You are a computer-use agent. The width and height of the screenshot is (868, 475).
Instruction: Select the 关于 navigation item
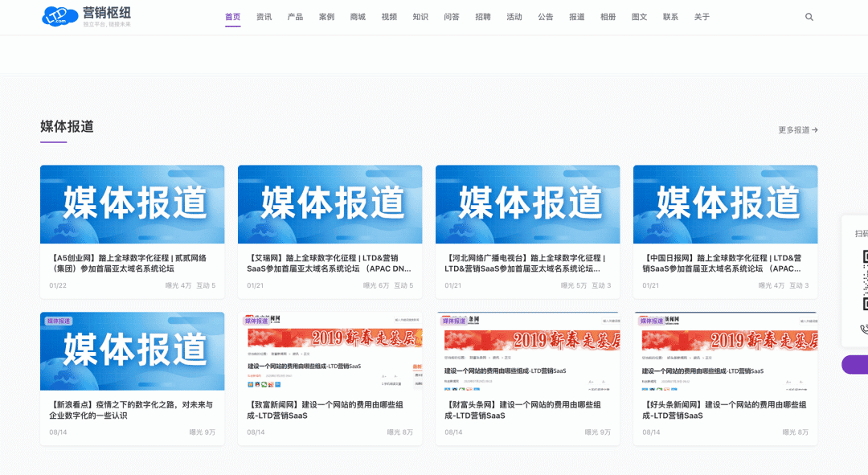coord(702,17)
